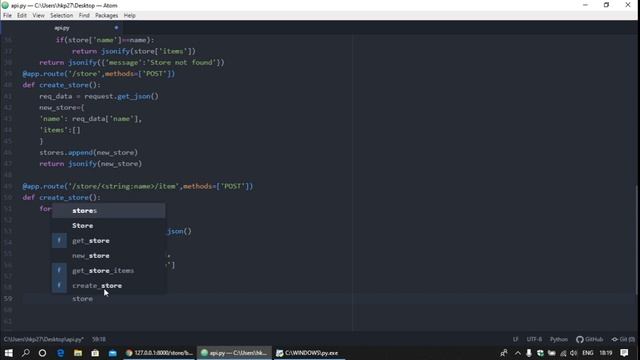Choose 'Store' autocomplete suggestion
Viewport: 640px width, 360px height.
(108, 226)
